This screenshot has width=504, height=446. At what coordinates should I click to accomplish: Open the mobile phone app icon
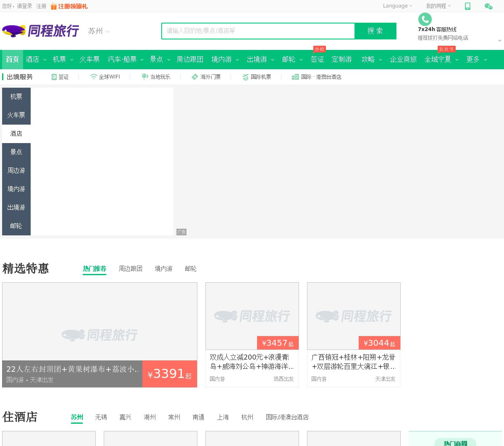pyautogui.click(x=467, y=6)
